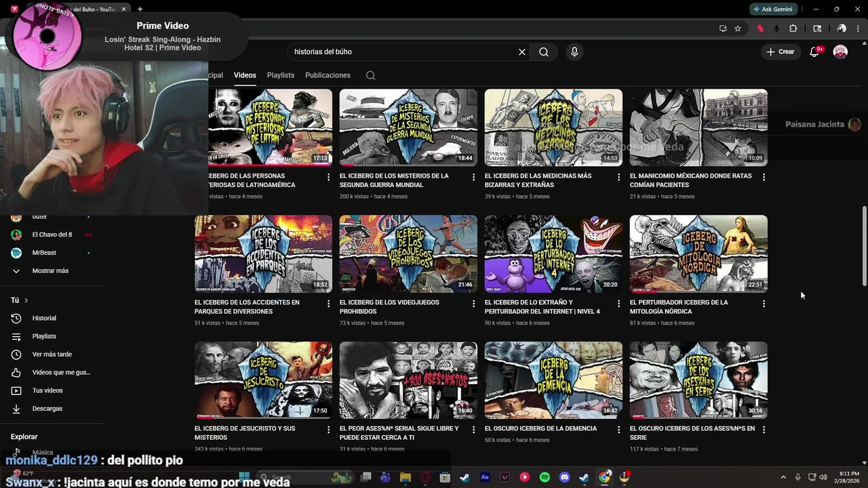Open options for Mitología Nórdica video
The image size is (868, 488).
(764, 304)
